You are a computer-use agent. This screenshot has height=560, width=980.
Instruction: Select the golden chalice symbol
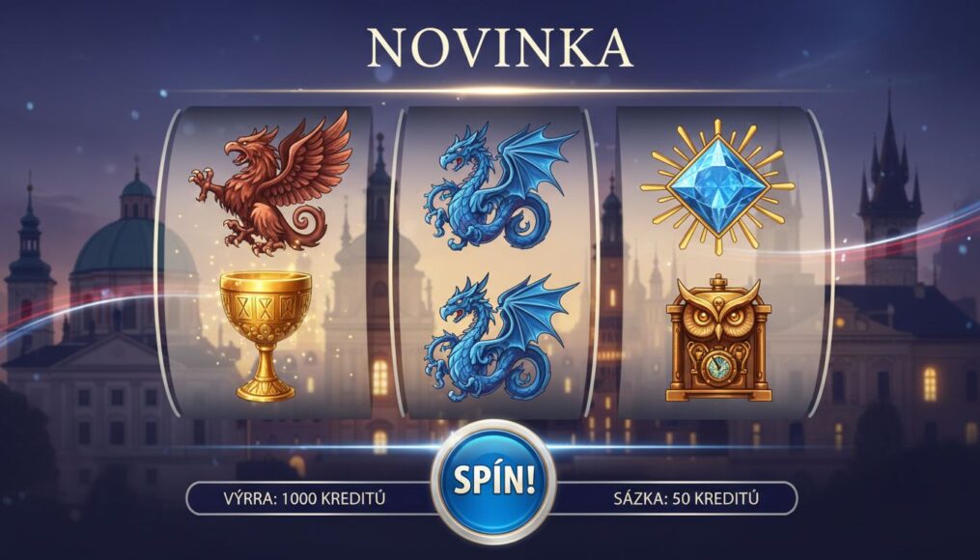pyautogui.click(x=266, y=336)
